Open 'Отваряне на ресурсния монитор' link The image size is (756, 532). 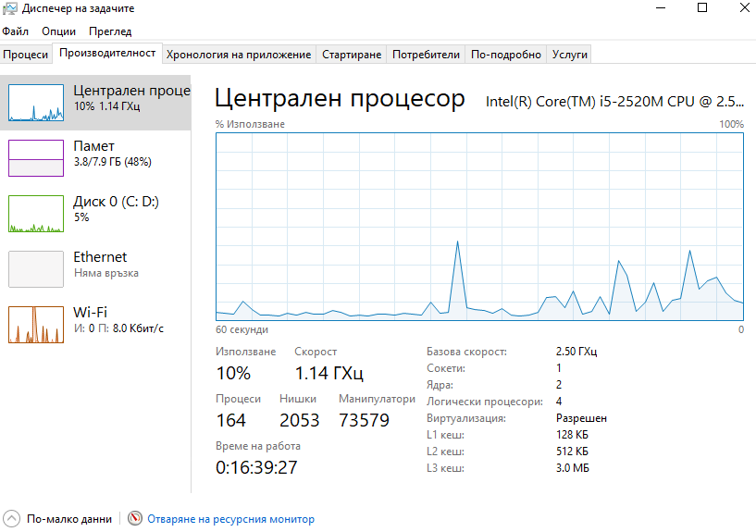(231, 519)
